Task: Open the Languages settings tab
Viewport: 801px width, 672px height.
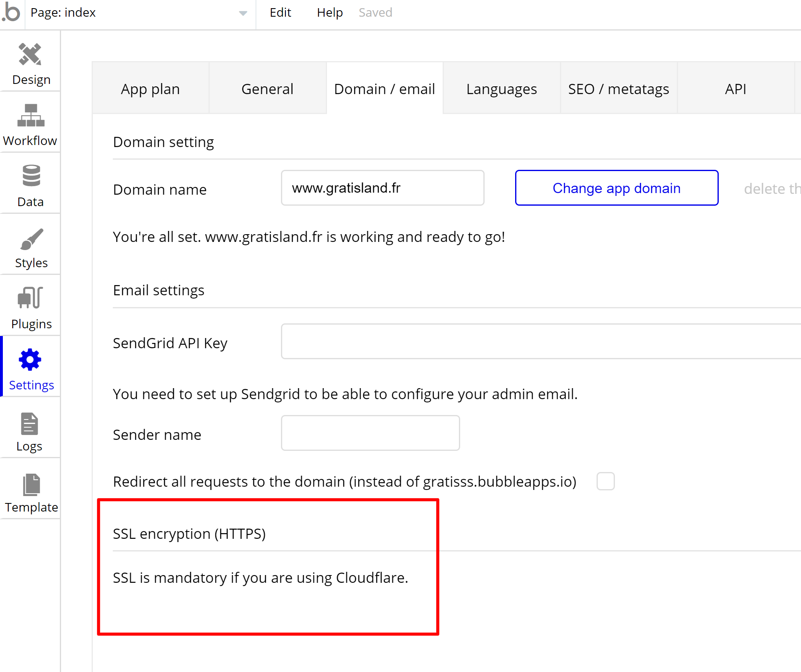Action: [x=501, y=89]
